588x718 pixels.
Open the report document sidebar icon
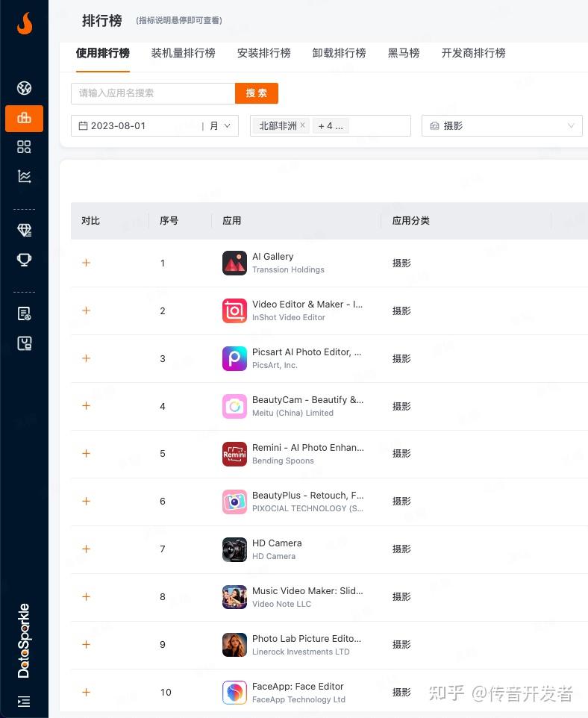pyautogui.click(x=25, y=313)
